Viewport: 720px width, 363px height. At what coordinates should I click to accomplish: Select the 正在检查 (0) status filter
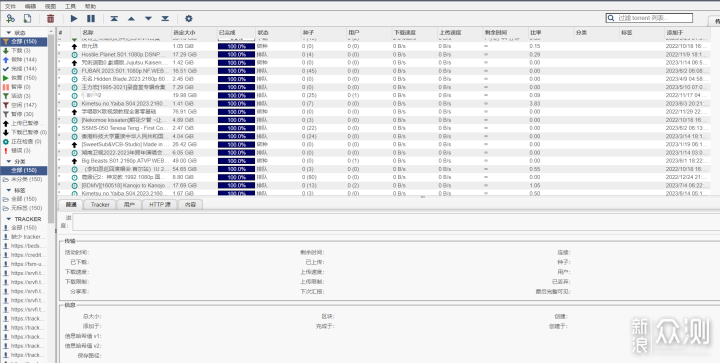click(x=24, y=141)
